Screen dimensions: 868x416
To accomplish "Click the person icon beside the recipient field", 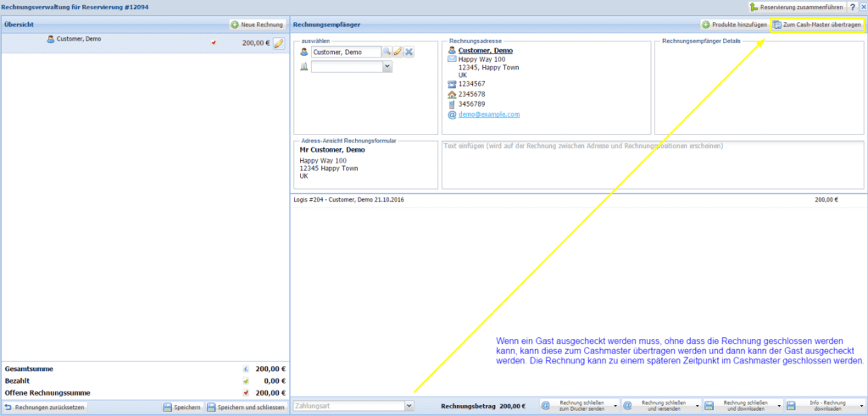I will point(304,53).
